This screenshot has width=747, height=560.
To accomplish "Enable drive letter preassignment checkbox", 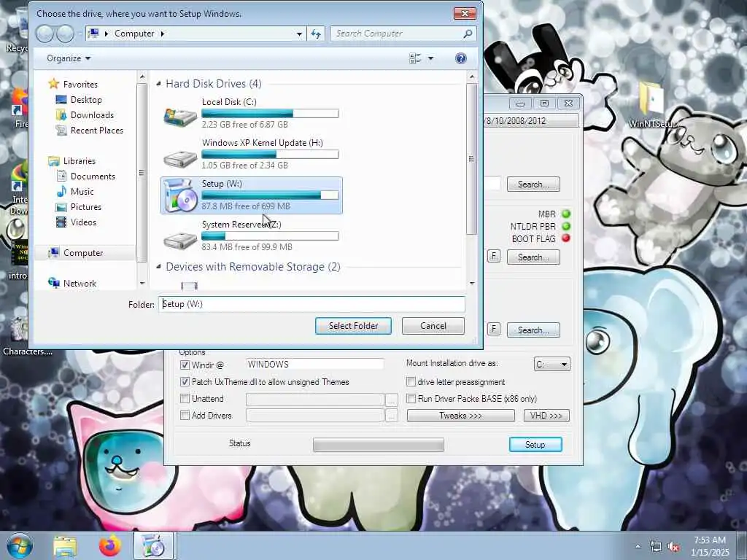I will click(411, 382).
